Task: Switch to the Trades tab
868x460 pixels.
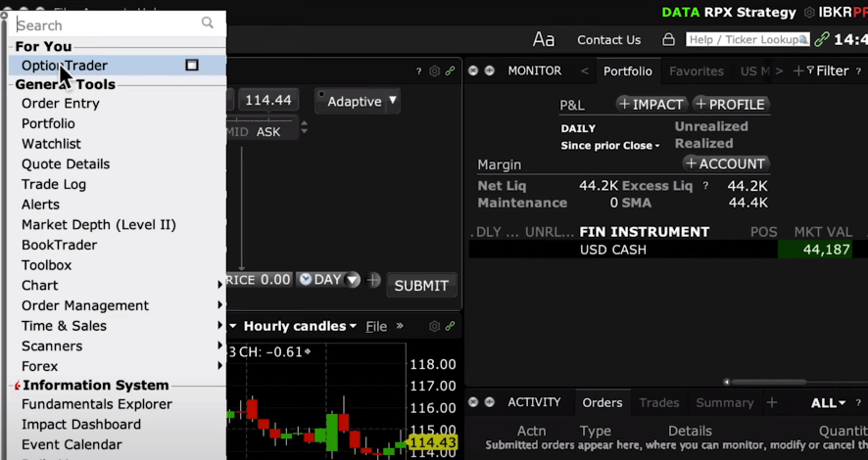Action: [659, 402]
